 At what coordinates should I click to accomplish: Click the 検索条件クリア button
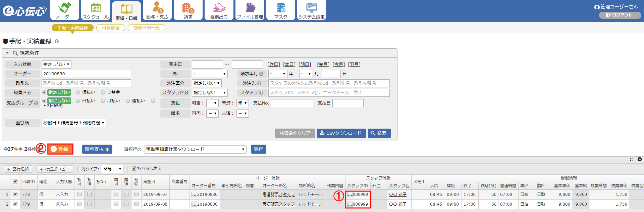[295, 133]
